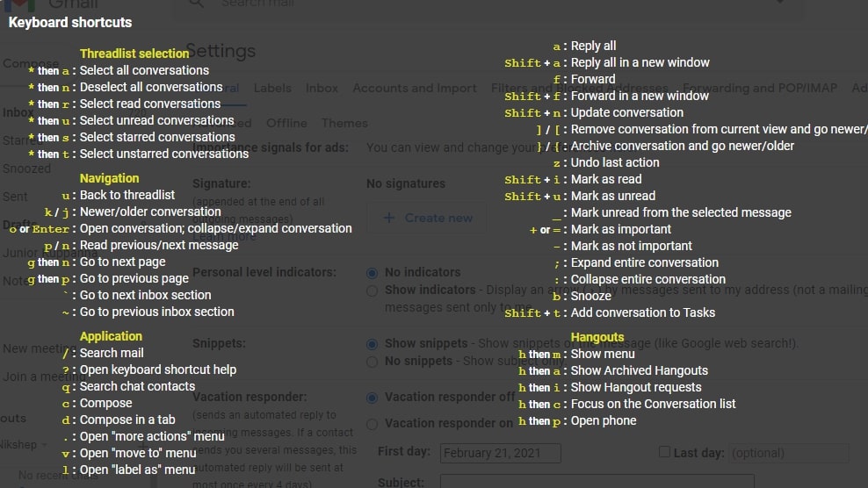
Task: Open 'Accounts and Import' settings tab
Action: pyautogui.click(x=415, y=88)
